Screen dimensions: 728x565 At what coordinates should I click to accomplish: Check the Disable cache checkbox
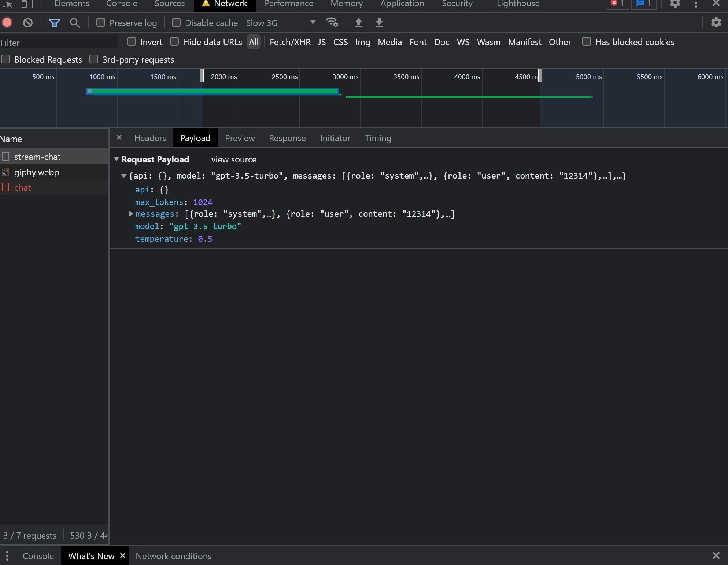pos(176,23)
